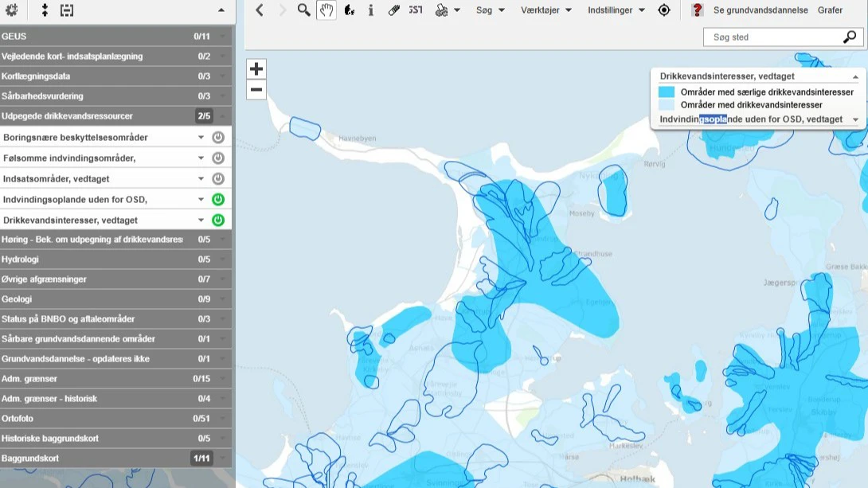
Task: Open the Værktøjer menu
Action: (546, 10)
